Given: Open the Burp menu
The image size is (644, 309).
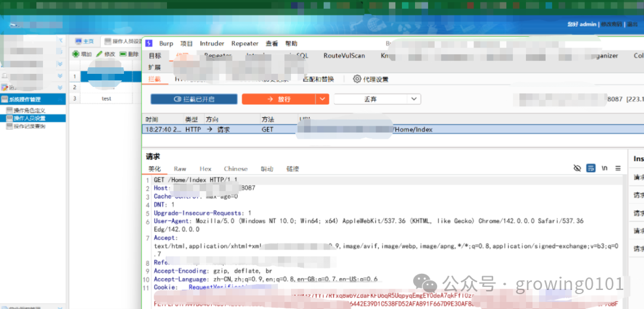Looking at the screenshot, I should coord(166,43).
